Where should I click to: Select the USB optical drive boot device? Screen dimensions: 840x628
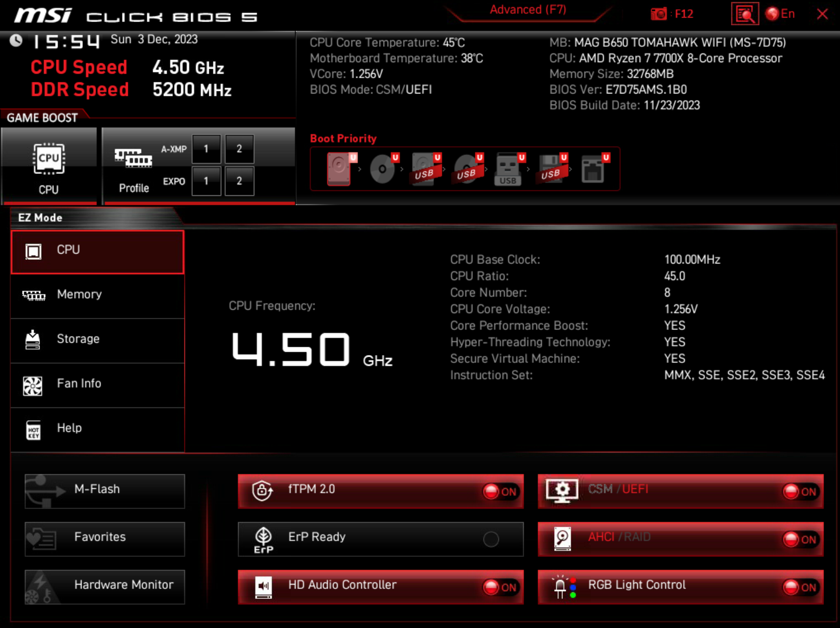(468, 169)
